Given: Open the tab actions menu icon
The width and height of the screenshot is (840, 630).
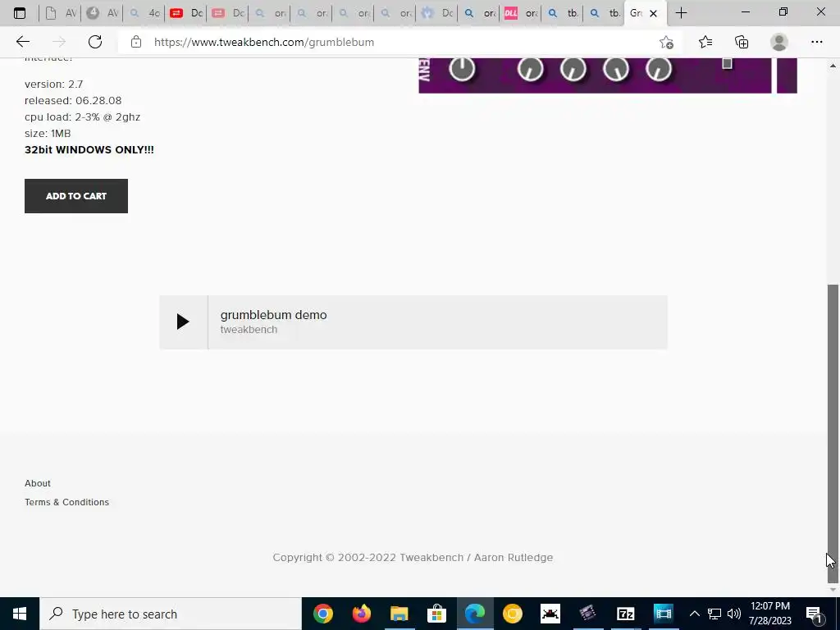Looking at the screenshot, I should coord(20,13).
